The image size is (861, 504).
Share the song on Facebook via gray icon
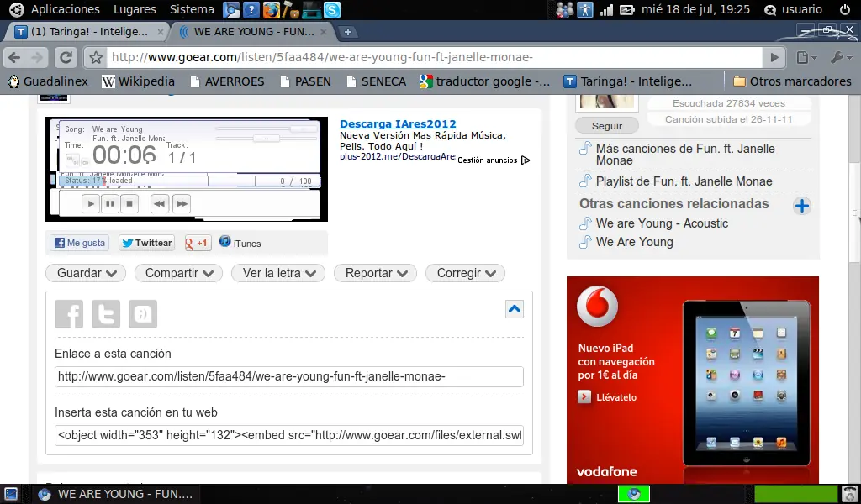pos(69,313)
